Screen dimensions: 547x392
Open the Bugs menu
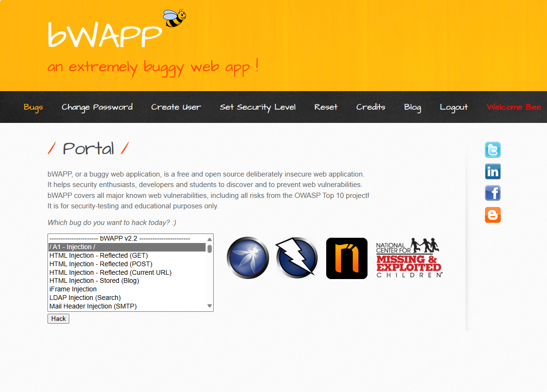[34, 107]
